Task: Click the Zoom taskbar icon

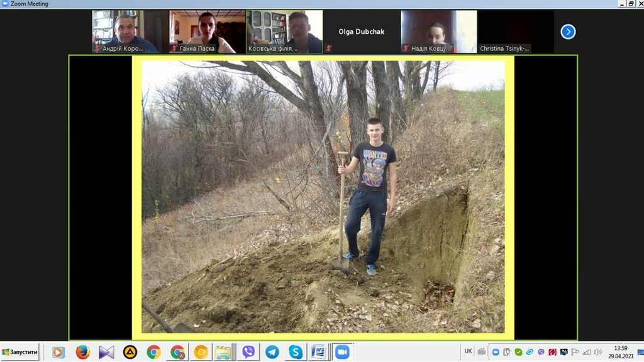Action: point(342,352)
